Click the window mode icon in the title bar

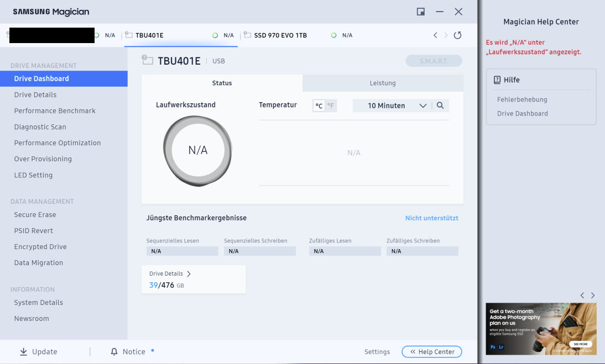(420, 12)
